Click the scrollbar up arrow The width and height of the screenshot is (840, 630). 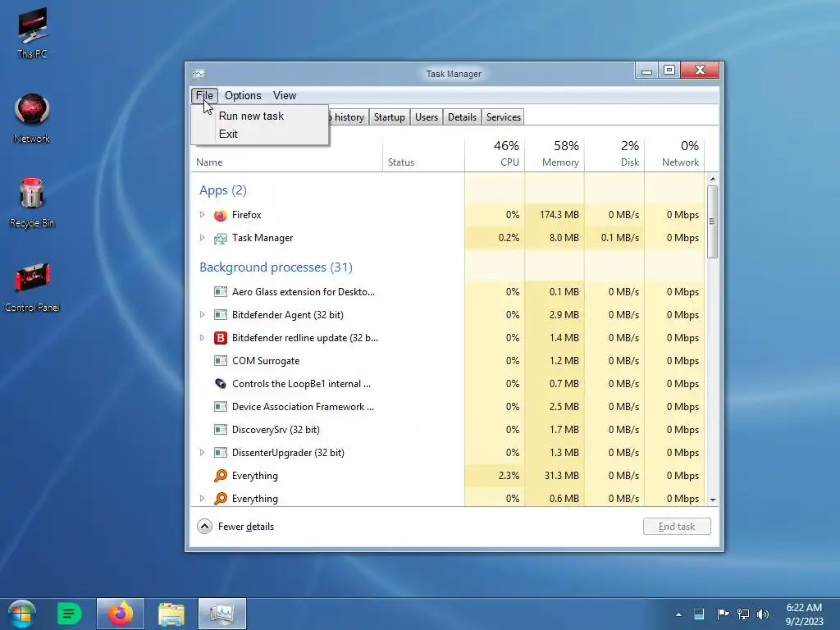(x=713, y=179)
